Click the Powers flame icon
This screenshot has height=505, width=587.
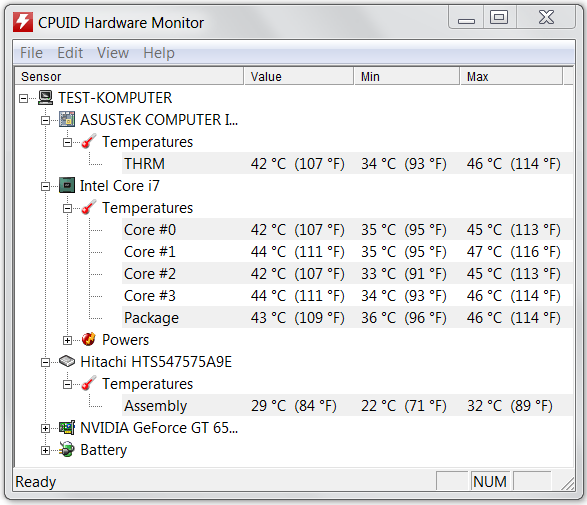[89, 339]
